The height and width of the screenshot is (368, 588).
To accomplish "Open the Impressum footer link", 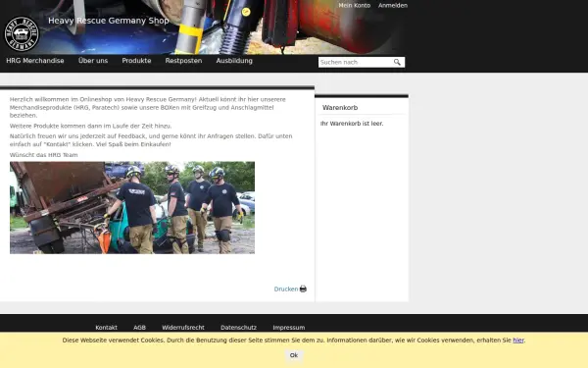I will [289, 328].
